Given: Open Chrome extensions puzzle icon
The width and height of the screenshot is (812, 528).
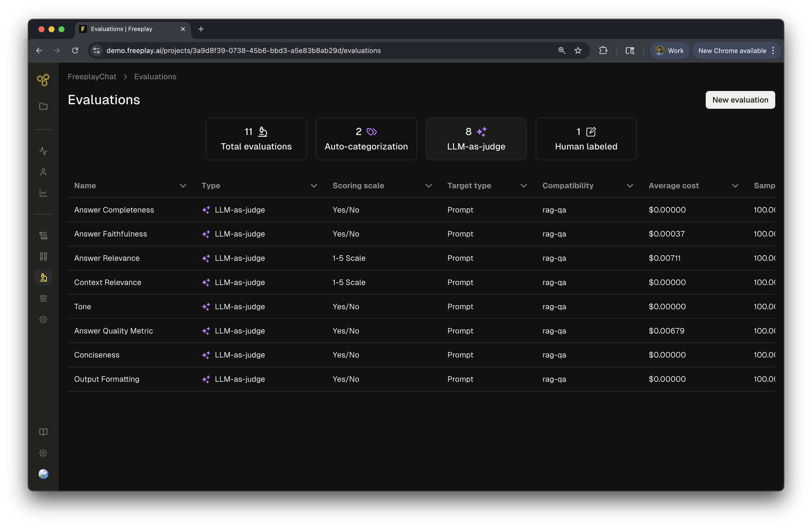Looking at the screenshot, I should coord(603,50).
